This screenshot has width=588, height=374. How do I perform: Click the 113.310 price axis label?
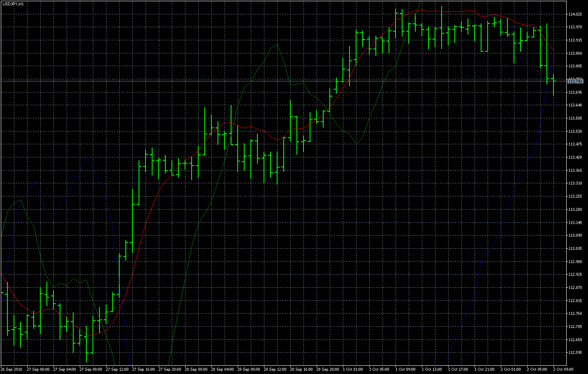(x=575, y=183)
